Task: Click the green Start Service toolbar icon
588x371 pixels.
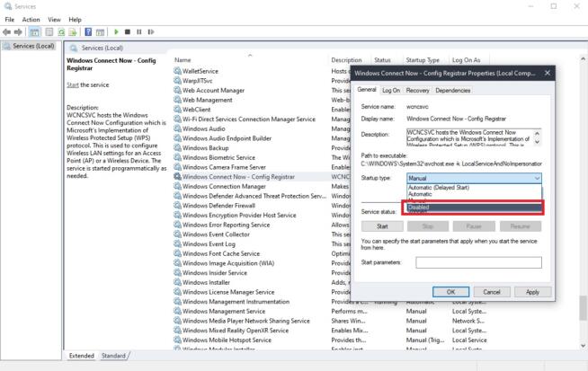Action: tap(116, 31)
